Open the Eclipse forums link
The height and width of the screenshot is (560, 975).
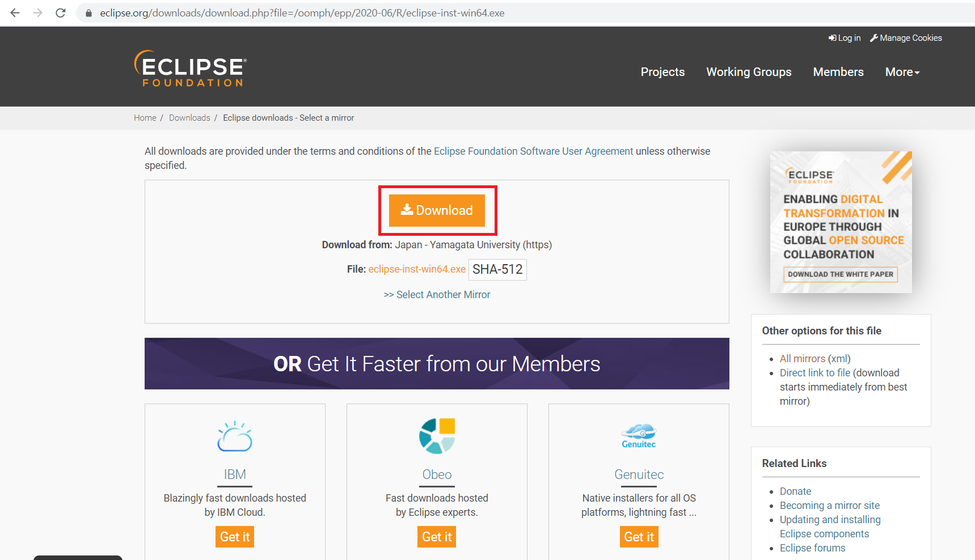(812, 548)
